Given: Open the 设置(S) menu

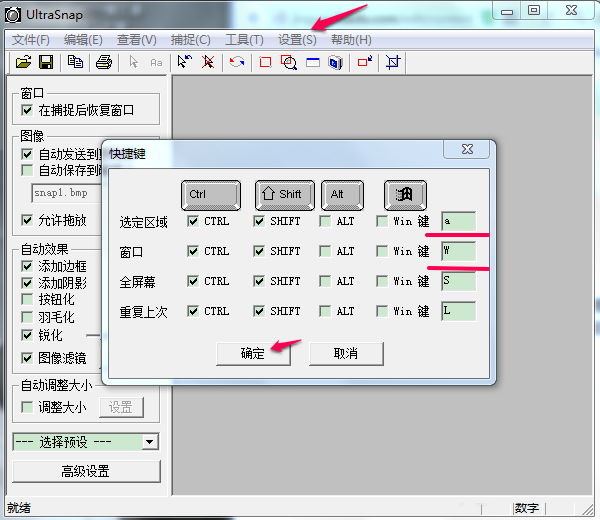Looking at the screenshot, I should click(x=297, y=40).
